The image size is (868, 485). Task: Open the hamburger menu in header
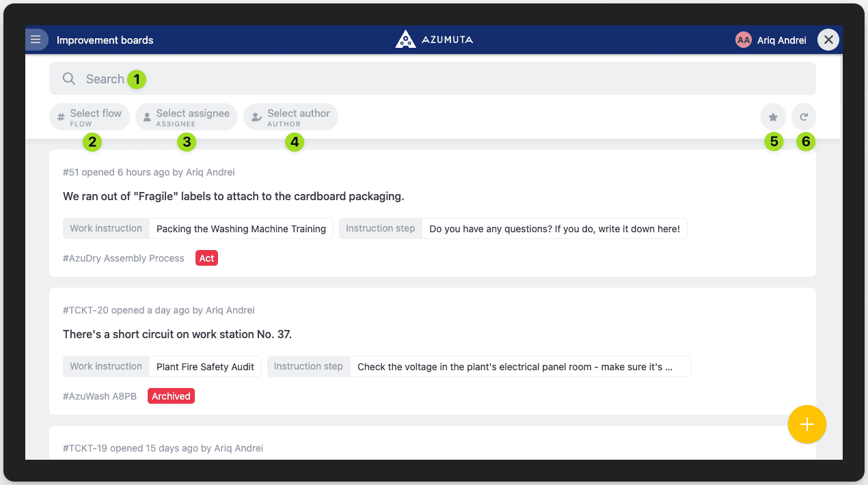pos(36,40)
